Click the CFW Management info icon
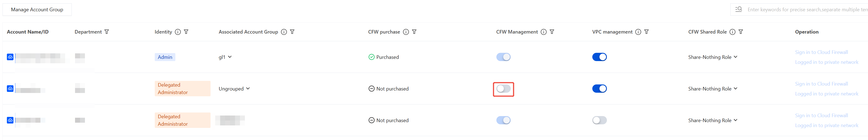 543,32
